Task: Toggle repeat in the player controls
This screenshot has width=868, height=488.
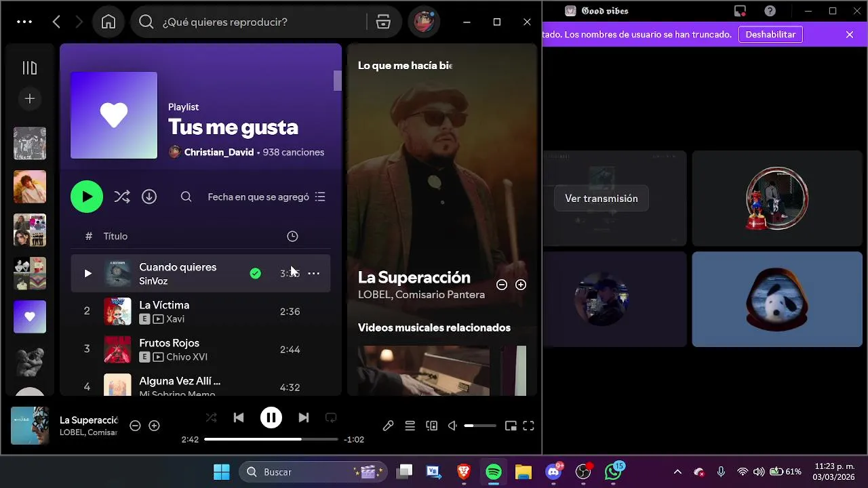Action: (331, 418)
